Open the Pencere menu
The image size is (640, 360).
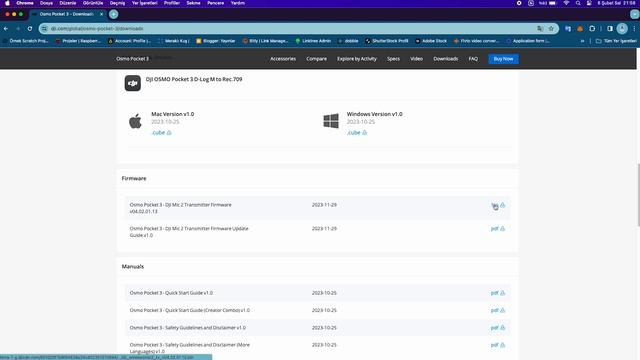point(216,3)
